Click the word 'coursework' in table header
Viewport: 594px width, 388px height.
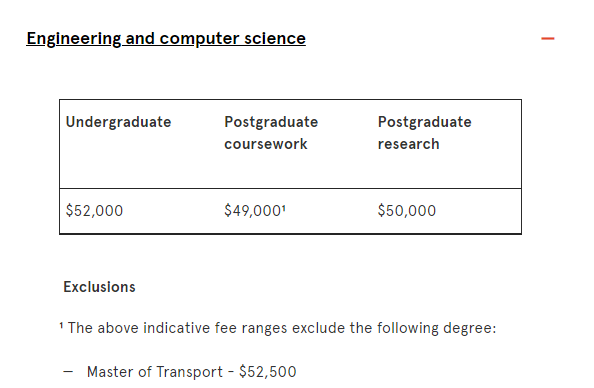266,144
